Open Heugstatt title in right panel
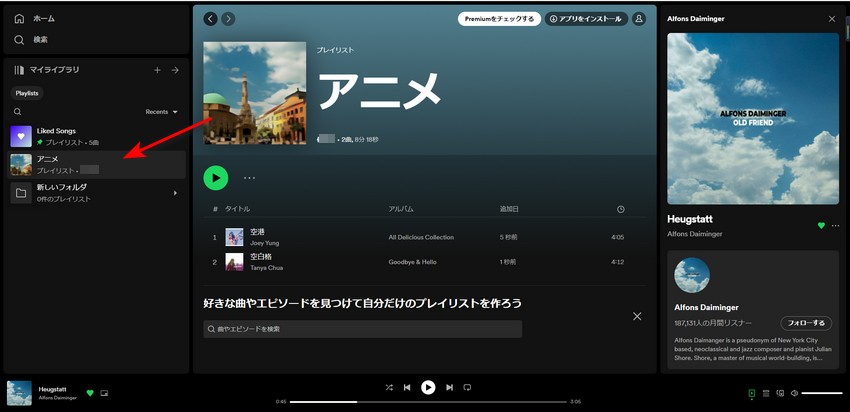Screen dimensions: 850x412 pos(690,220)
